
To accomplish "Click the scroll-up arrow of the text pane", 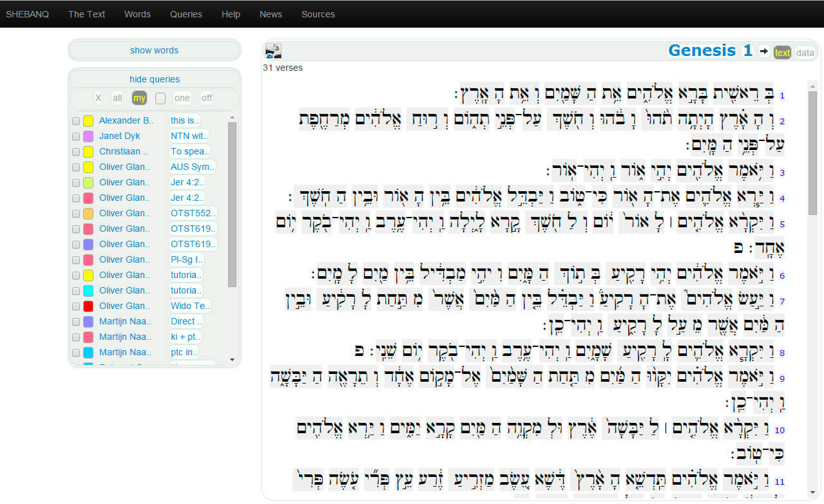I will click(812, 86).
